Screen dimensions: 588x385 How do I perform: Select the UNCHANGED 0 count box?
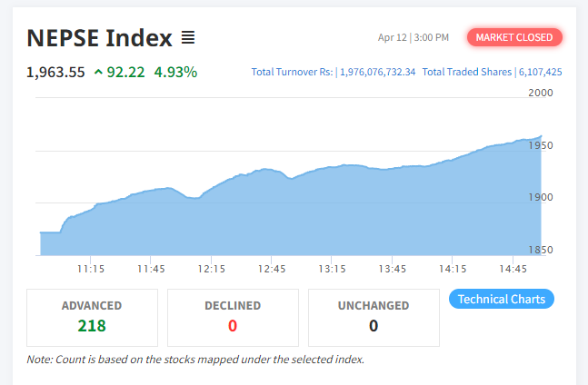(x=374, y=317)
